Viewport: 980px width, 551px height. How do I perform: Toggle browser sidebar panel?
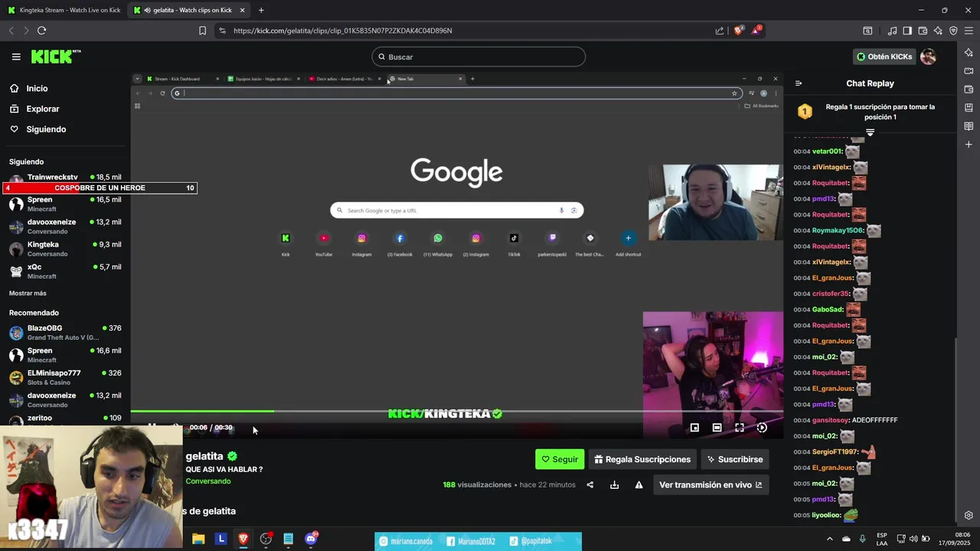tap(907, 31)
